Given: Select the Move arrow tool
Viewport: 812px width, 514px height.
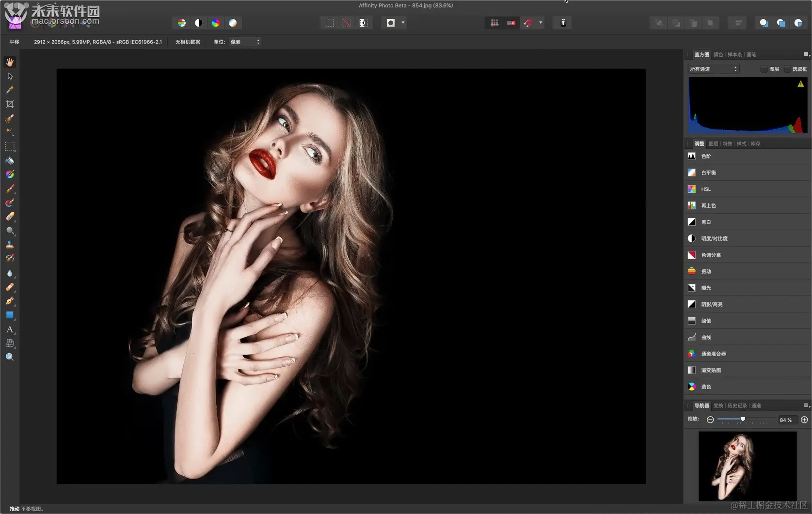Looking at the screenshot, I should tap(10, 76).
